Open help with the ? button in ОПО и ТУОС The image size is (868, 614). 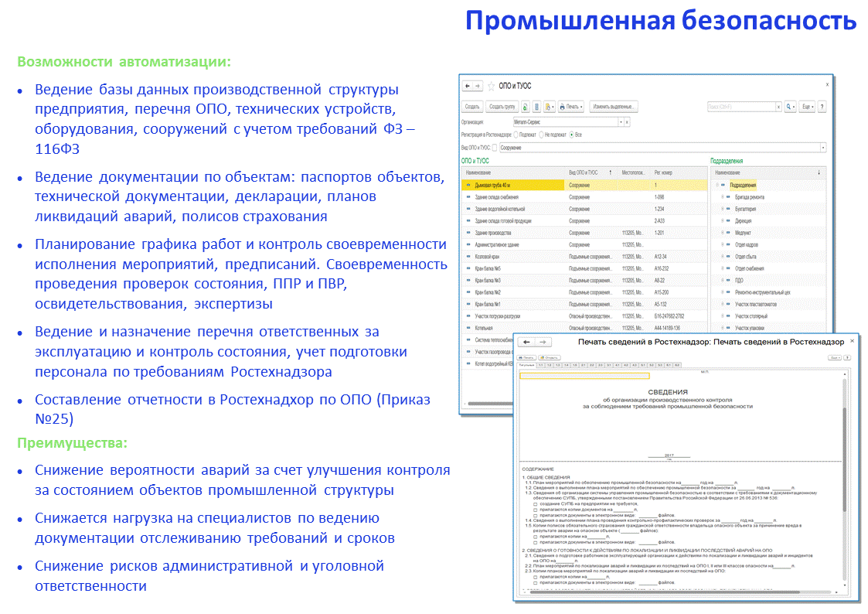tap(822, 106)
